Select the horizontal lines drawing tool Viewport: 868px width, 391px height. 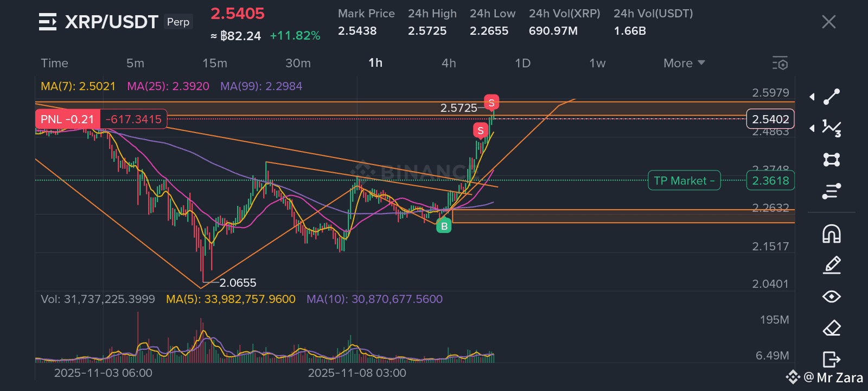[832, 191]
